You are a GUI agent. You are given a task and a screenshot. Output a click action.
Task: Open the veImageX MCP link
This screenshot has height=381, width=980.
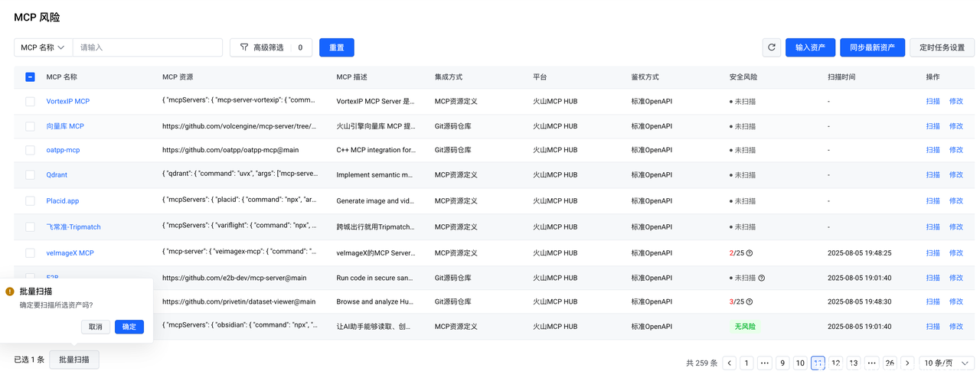70,253
